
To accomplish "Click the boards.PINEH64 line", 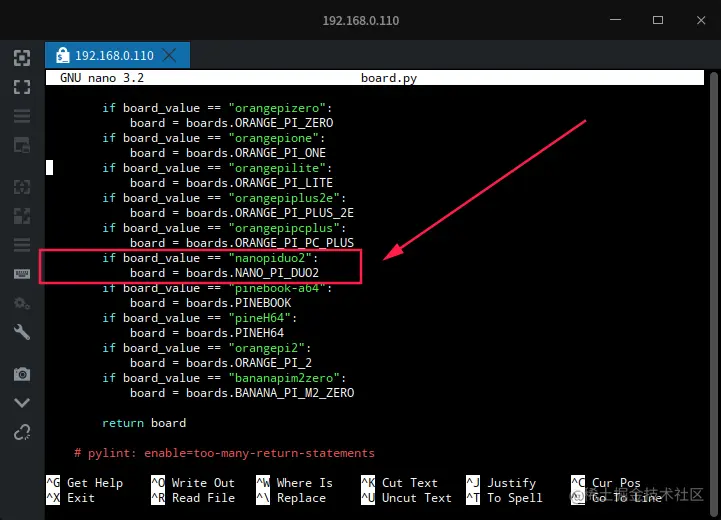I will [207, 333].
